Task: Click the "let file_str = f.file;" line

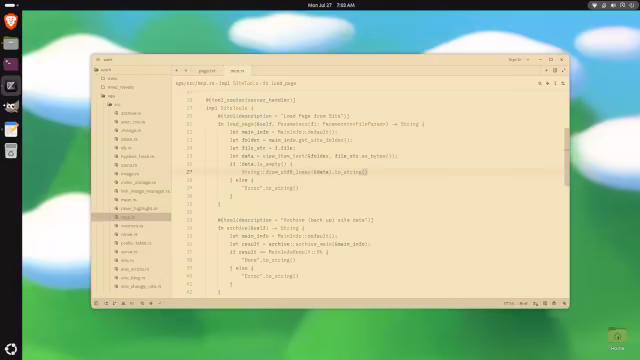Action: coord(261,148)
